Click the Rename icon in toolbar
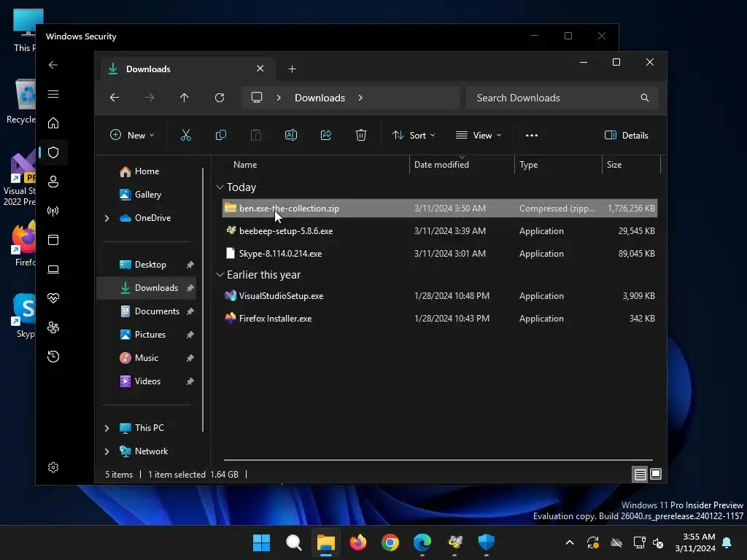The image size is (747, 560). tap(290, 135)
